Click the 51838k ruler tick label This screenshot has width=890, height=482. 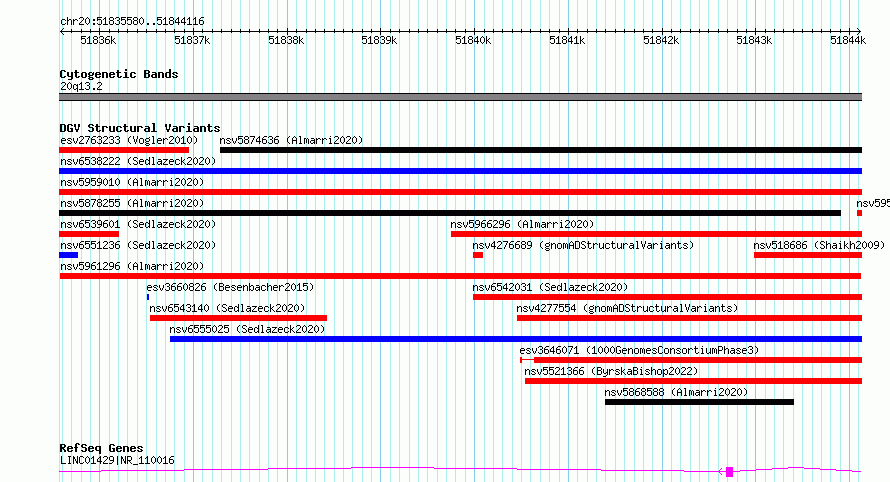click(286, 40)
